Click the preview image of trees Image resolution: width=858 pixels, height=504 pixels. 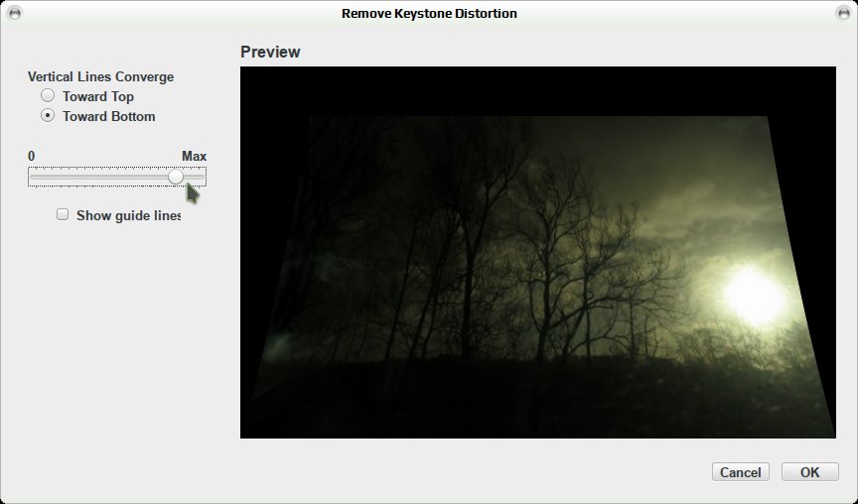(x=538, y=253)
